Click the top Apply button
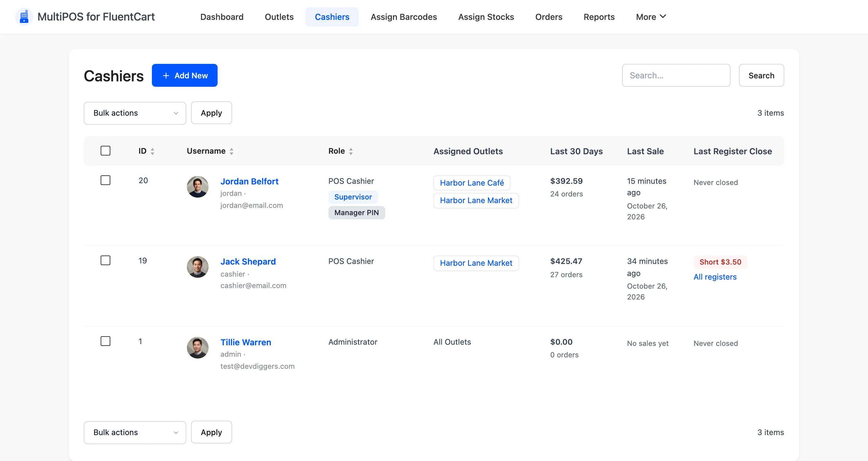The height and width of the screenshot is (461, 868). click(211, 113)
